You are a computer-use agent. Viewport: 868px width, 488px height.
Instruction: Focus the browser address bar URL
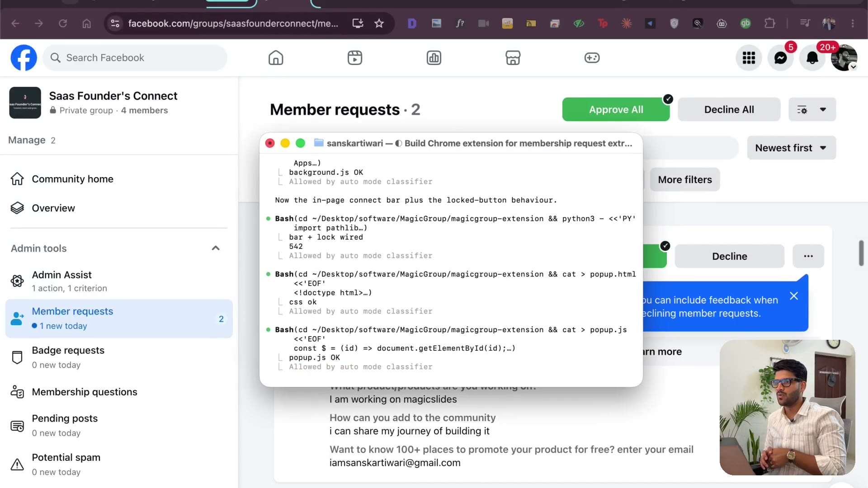[233, 23]
